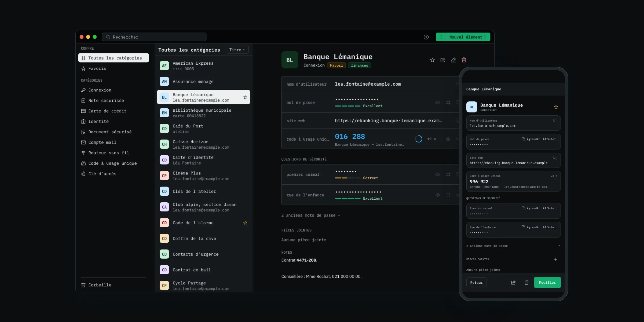Click Retour in mobile view
Viewport: 644px width, 322px height.
[476, 283]
